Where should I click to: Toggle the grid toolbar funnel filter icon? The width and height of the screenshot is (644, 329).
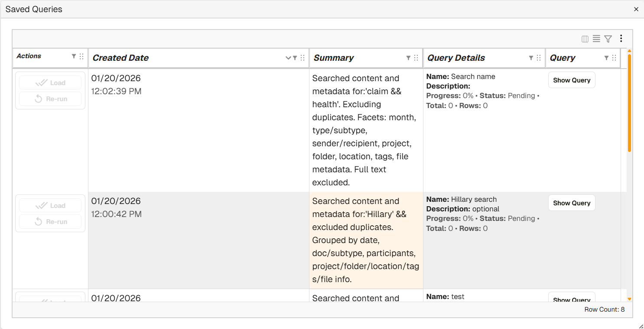click(x=608, y=39)
